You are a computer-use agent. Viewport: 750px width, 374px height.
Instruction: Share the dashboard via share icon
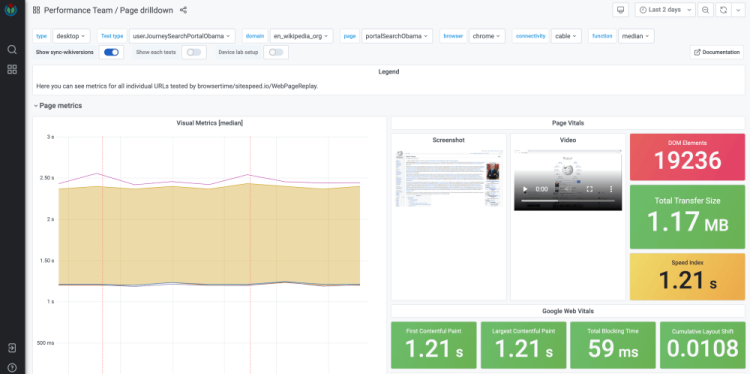tap(183, 10)
